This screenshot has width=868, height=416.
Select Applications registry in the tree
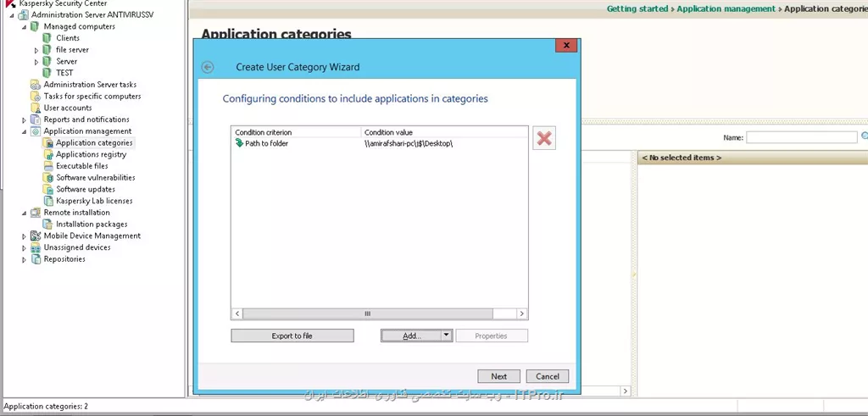point(92,154)
